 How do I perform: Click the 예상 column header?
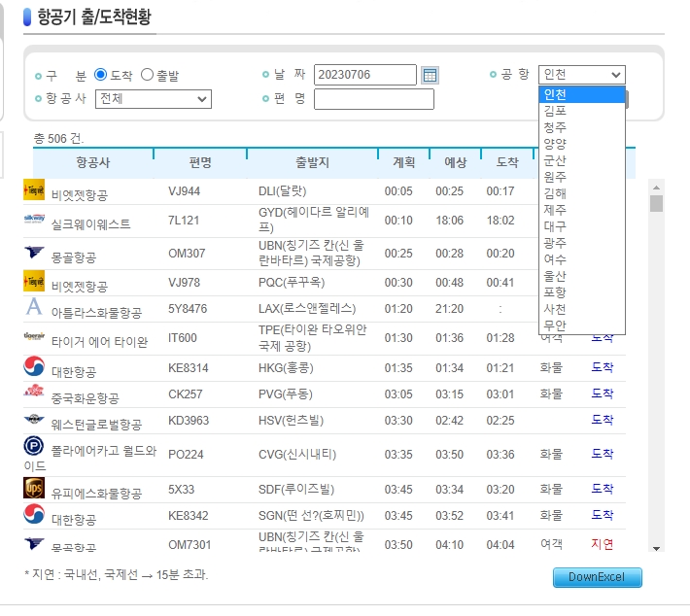[456, 163]
